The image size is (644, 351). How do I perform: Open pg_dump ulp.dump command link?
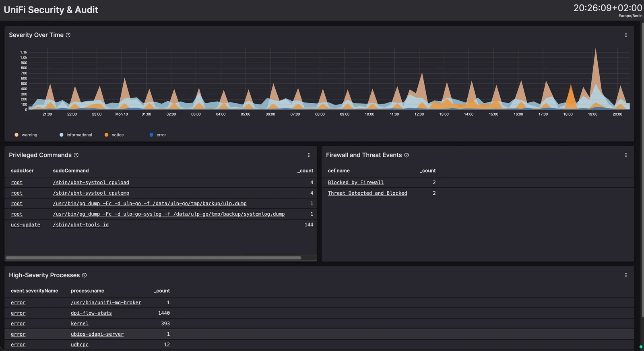pyautogui.click(x=150, y=204)
